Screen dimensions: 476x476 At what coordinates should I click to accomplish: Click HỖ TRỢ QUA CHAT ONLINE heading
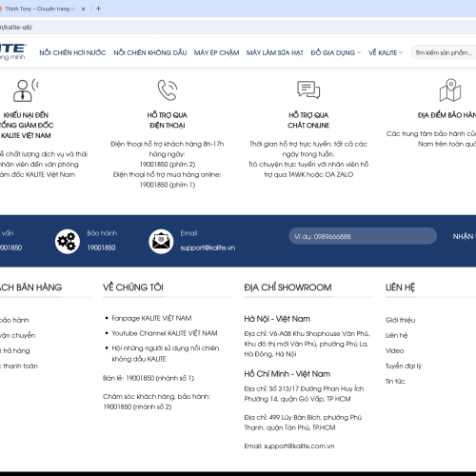coord(308,120)
